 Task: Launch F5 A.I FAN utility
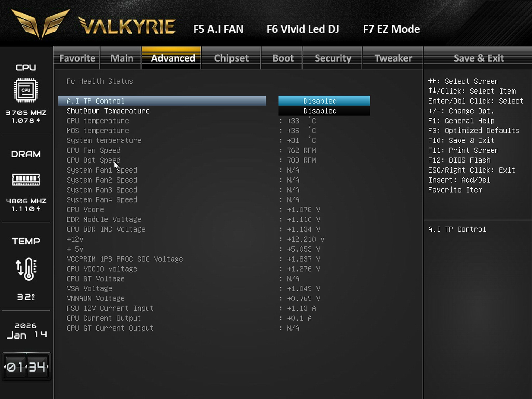tap(218, 29)
